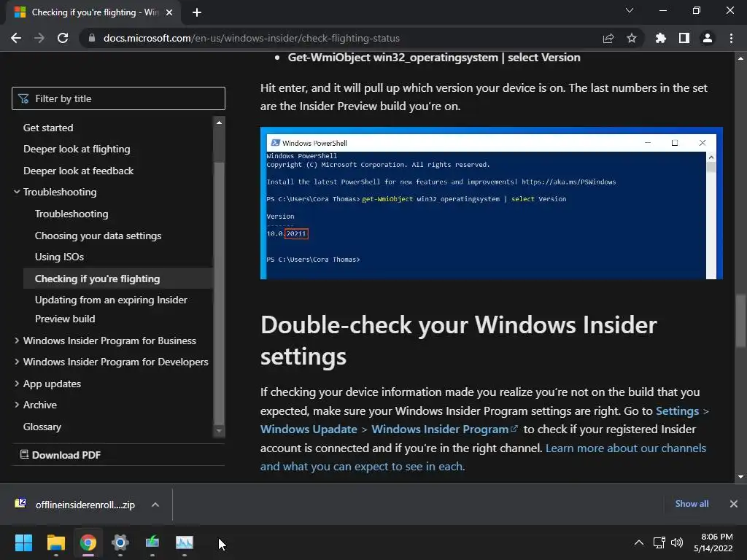
Task: Click the page scroll up arrow
Action: 740,58
